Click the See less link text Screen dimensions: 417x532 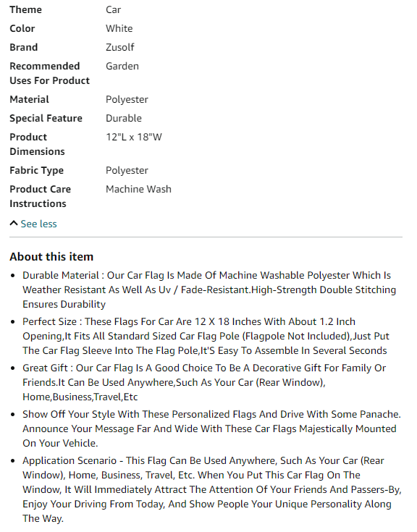point(38,224)
